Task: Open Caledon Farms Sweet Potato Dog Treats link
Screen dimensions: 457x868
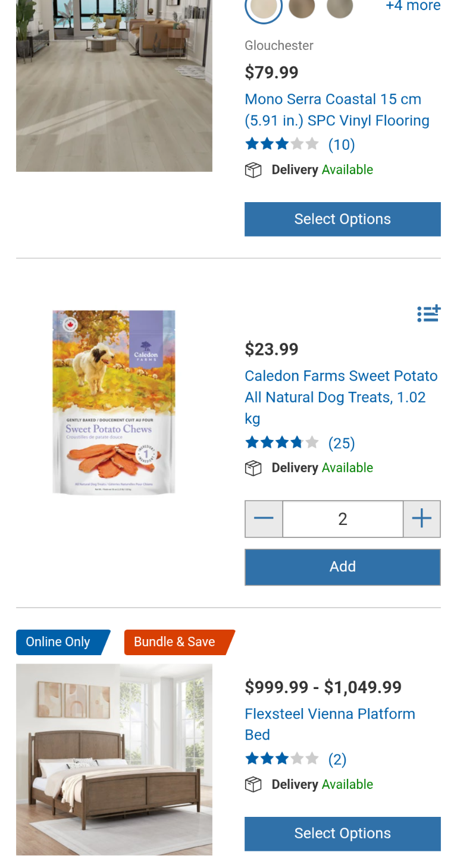Action: (x=341, y=397)
